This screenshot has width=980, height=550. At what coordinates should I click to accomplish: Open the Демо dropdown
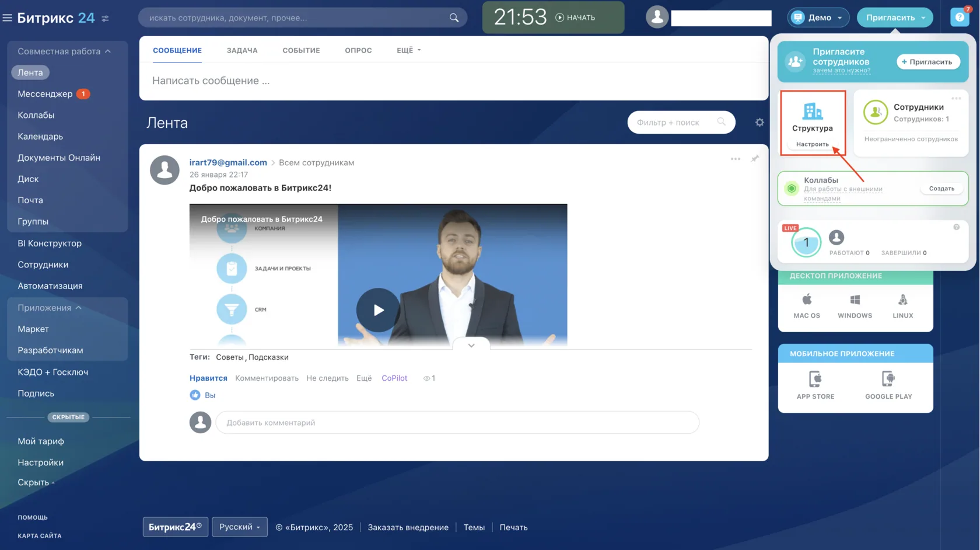[x=818, y=18]
